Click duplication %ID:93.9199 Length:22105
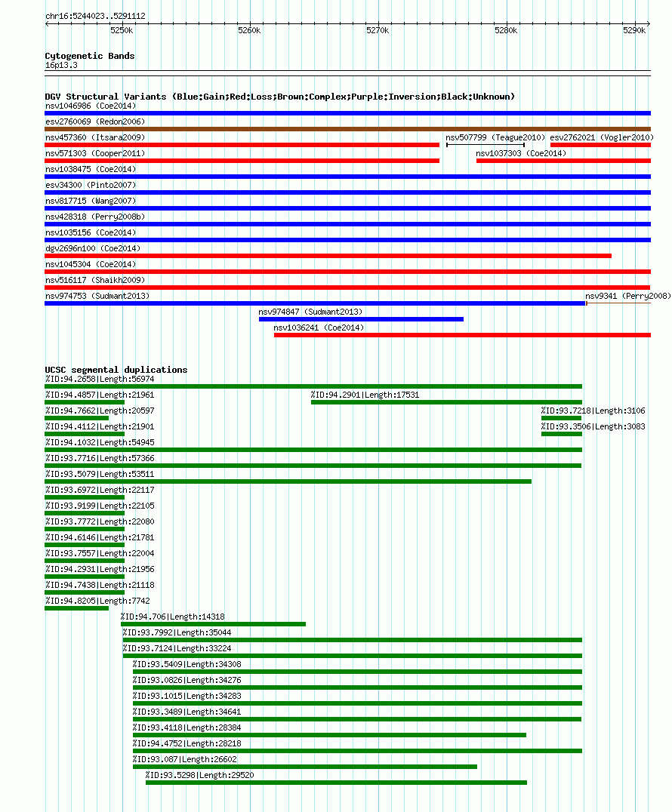The image size is (672, 812). [100, 506]
